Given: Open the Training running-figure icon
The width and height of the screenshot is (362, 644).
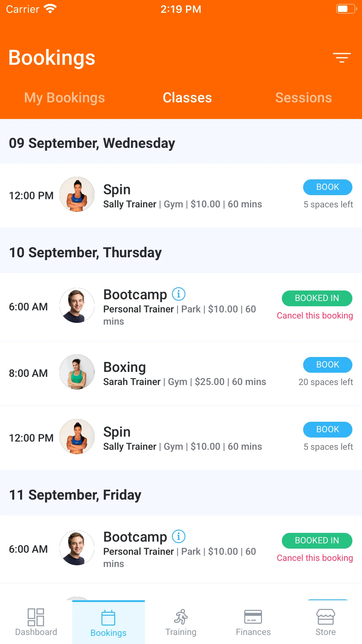Looking at the screenshot, I should coord(181,617).
